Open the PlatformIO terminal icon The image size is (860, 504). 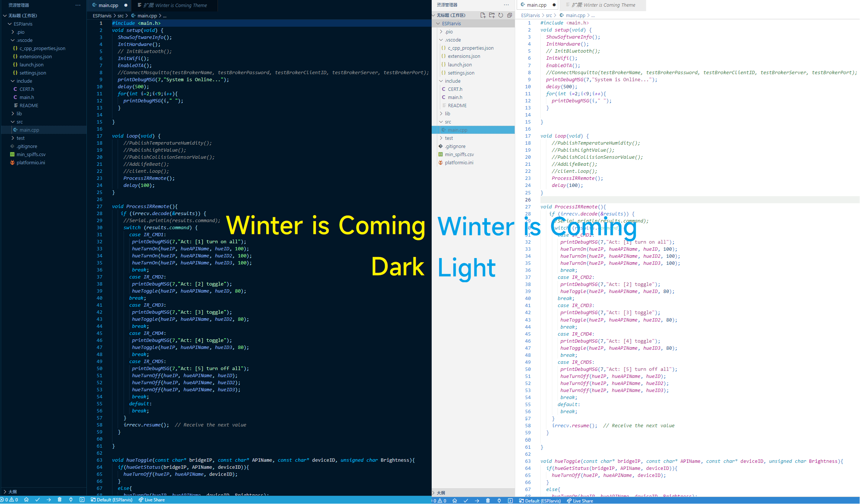coord(82,500)
